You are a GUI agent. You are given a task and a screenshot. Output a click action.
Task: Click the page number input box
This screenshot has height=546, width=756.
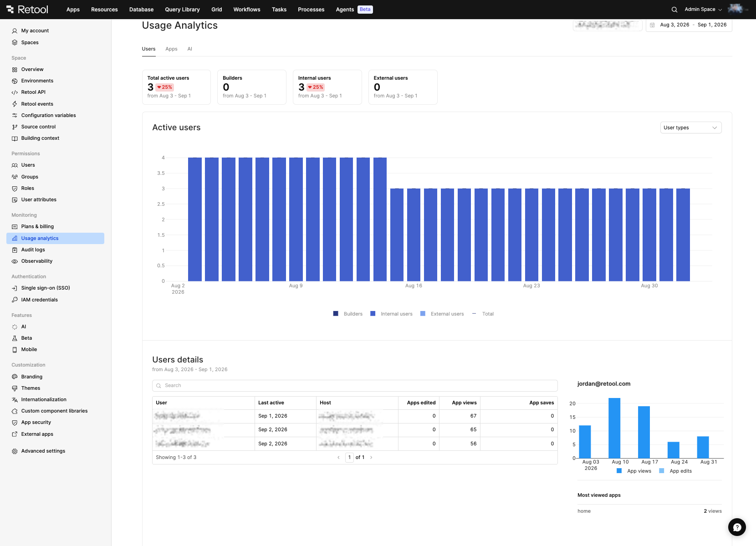pyautogui.click(x=349, y=458)
